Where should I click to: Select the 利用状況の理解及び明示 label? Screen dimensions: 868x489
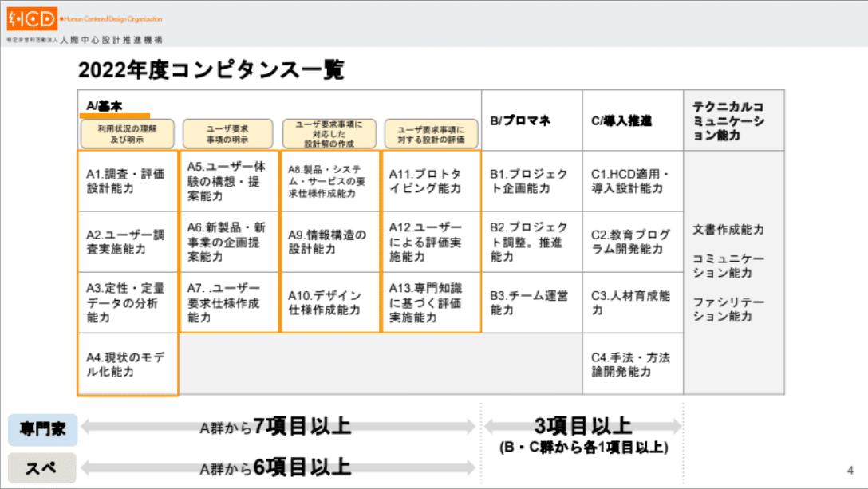pyautogui.click(x=126, y=132)
